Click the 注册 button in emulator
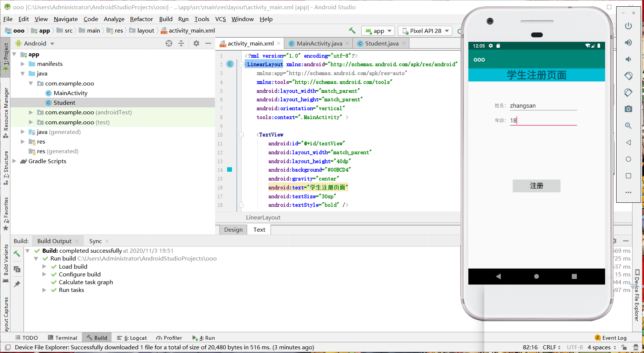Viewport: 644px width, 353px height. pos(536,186)
